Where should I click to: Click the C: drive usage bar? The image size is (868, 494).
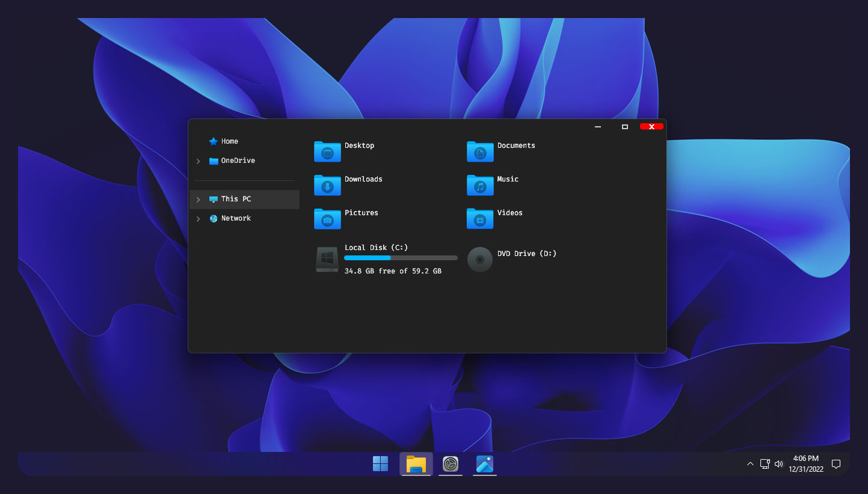[400, 257]
